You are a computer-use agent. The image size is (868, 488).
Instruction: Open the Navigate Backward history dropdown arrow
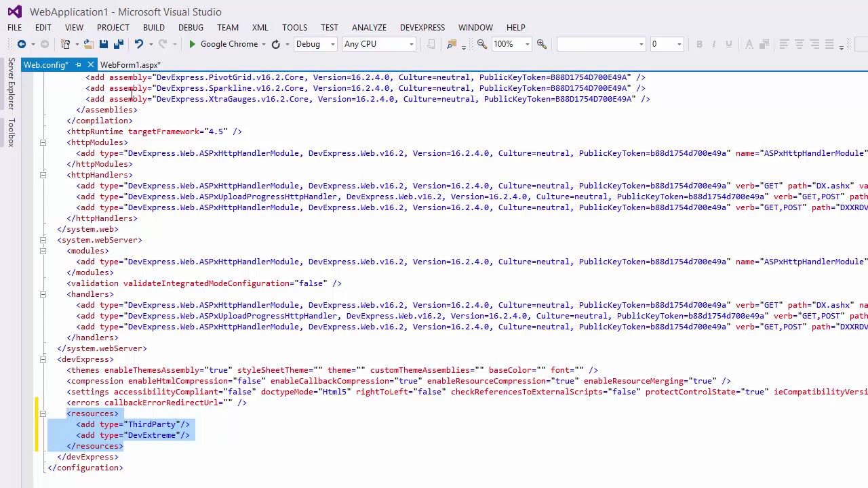[33, 45]
